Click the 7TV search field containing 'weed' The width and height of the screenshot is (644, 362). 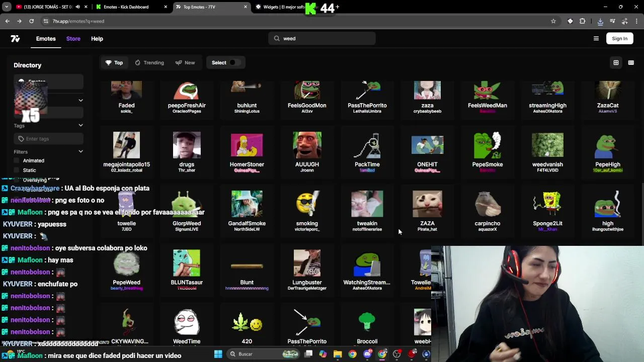pyautogui.click(x=322, y=39)
